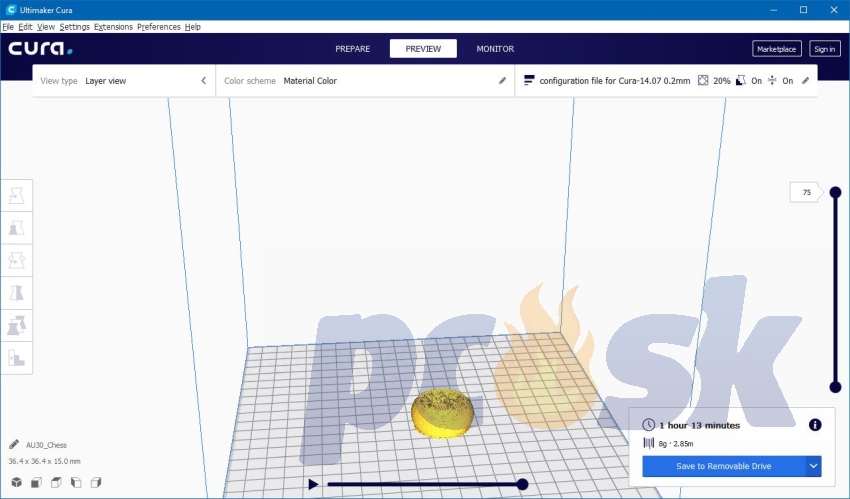Click the adhesion On icon
Viewport: 850px width, 499px height.
tap(772, 81)
